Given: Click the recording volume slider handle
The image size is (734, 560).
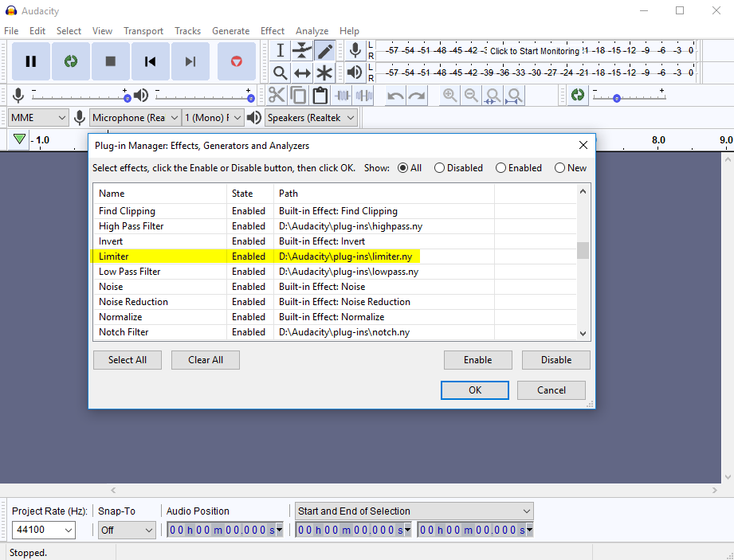Looking at the screenshot, I should [127, 98].
